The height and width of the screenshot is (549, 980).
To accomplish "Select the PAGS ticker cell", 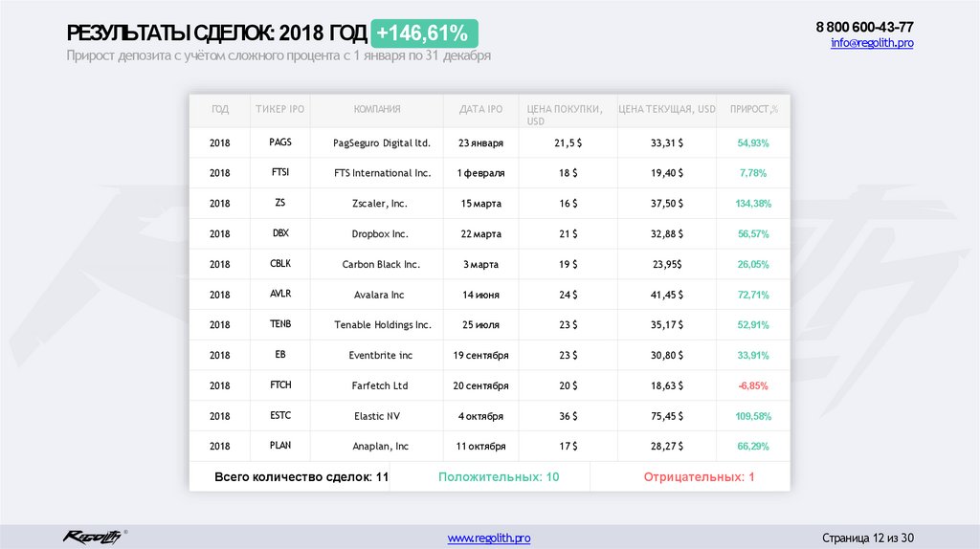I will pyautogui.click(x=280, y=143).
